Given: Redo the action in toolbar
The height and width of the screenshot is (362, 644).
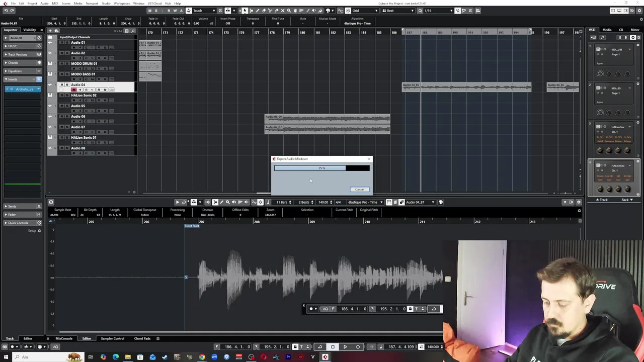Looking at the screenshot, I should tap(12, 11).
